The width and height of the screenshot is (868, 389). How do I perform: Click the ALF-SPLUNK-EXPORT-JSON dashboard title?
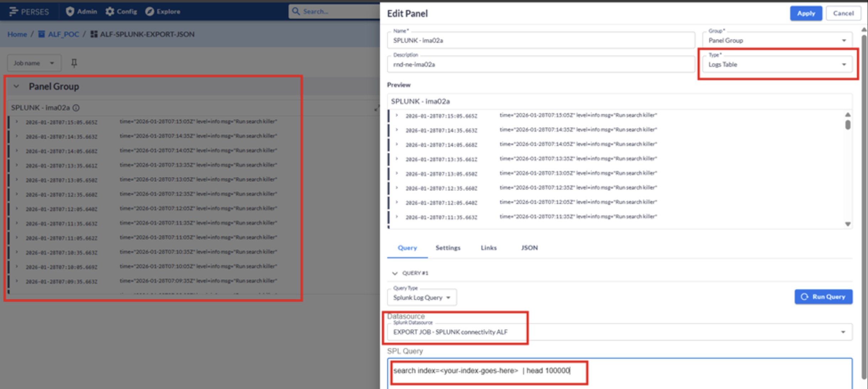pos(147,34)
